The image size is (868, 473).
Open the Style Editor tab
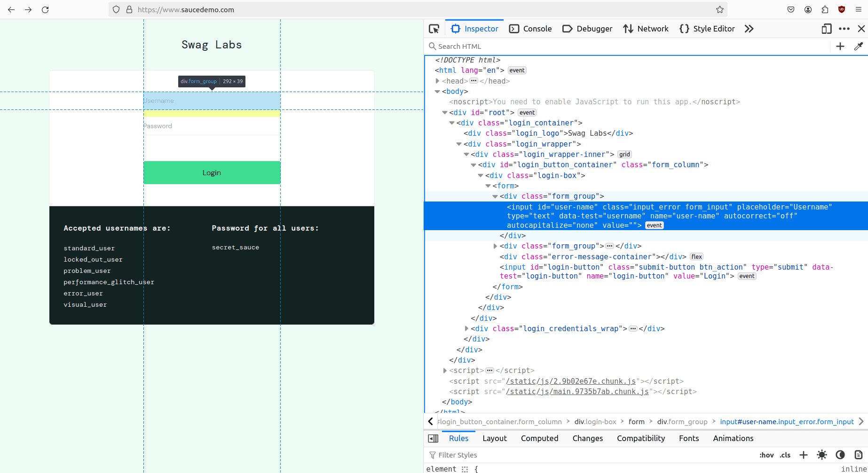tap(707, 29)
